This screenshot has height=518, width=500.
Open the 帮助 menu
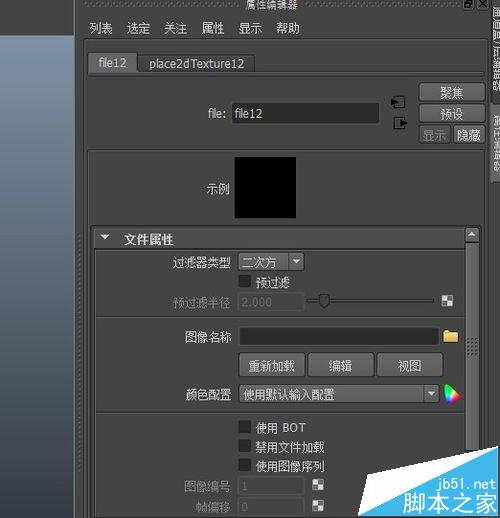288,28
